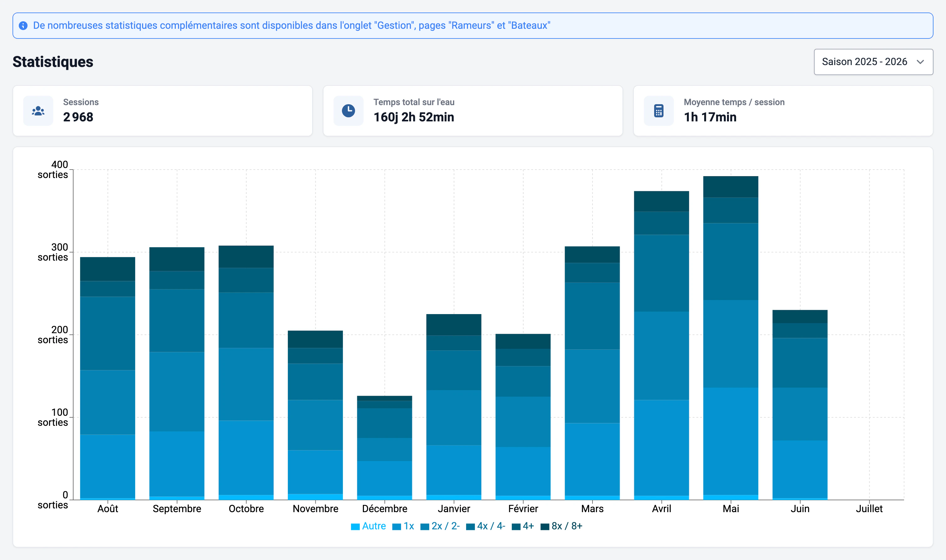
Task: Open the Saison 2025 - 2026 dropdown
Action: click(x=873, y=62)
